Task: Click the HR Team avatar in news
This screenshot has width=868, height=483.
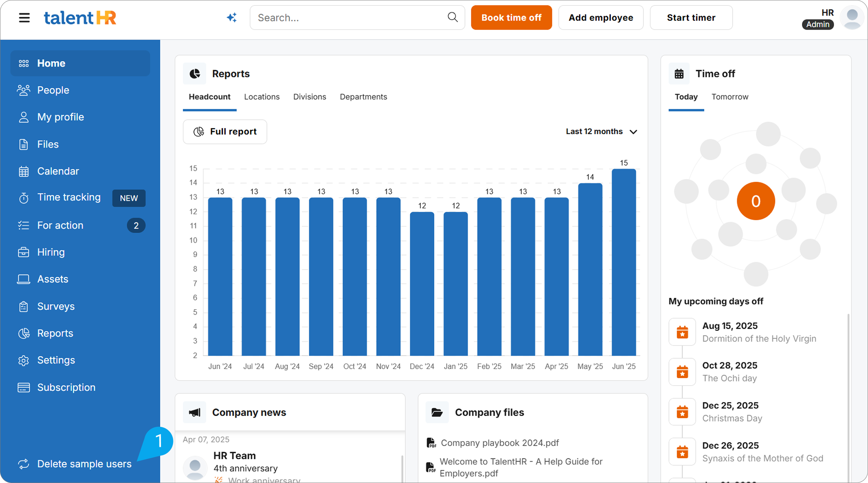Action: 195,468
